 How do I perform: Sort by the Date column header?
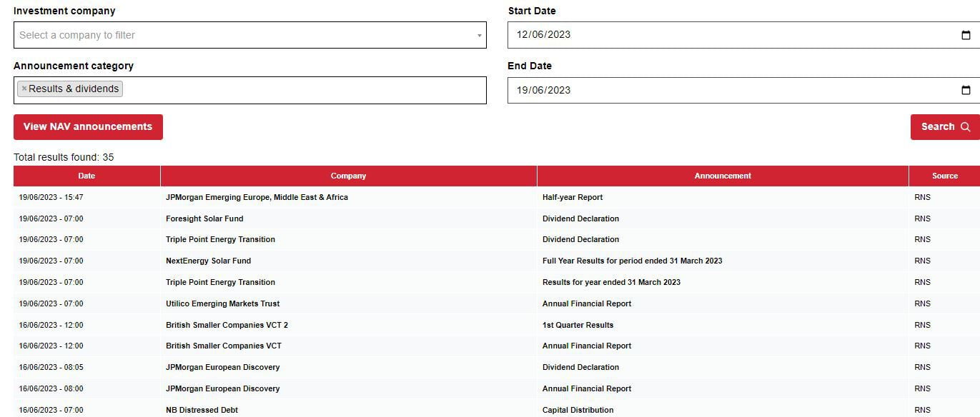pyautogui.click(x=86, y=176)
